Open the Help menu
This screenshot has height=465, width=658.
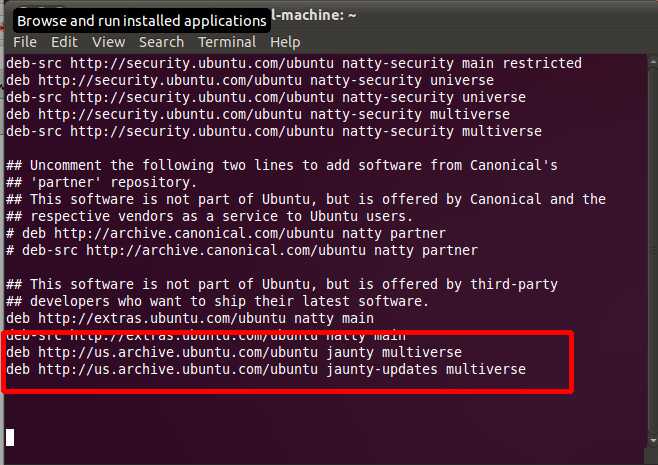pos(285,42)
